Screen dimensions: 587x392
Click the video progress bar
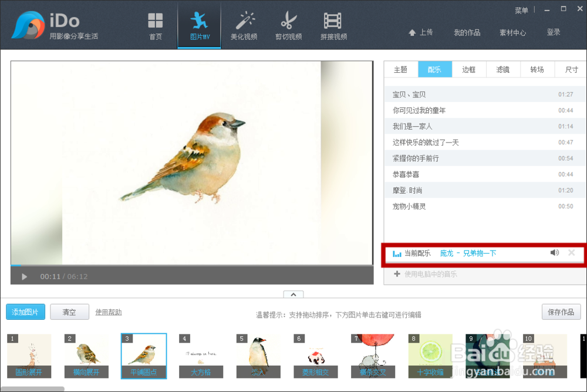(x=192, y=265)
